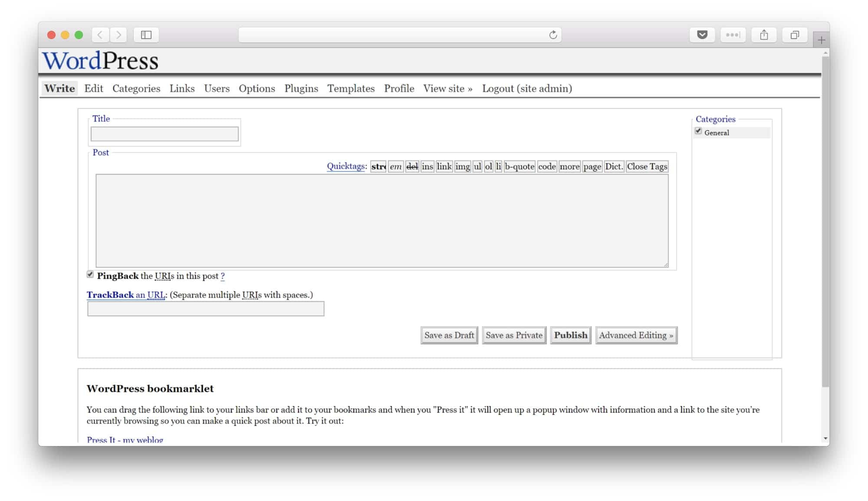Go to the Plugins menu tab
868x501 pixels.
coord(301,88)
